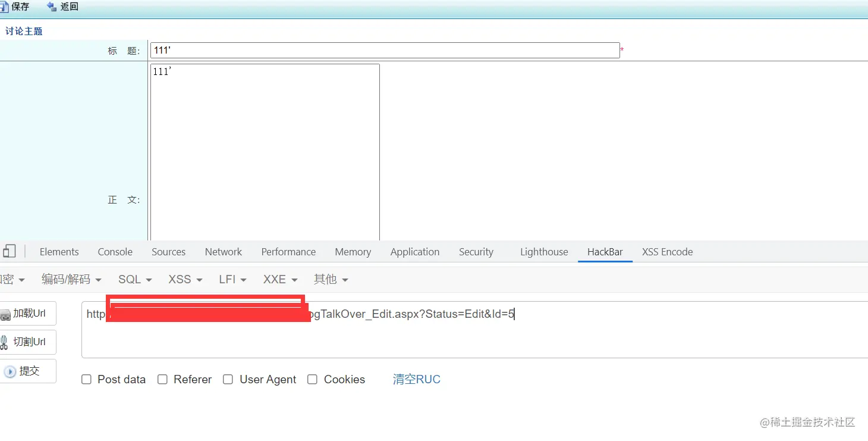Click the 标题 title input field

[x=385, y=51]
